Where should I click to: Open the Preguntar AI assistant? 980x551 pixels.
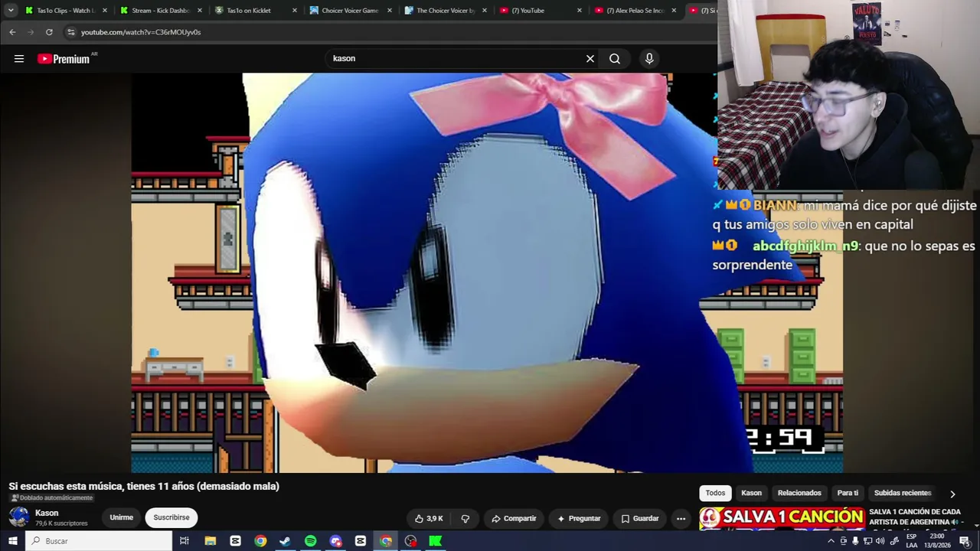(579, 518)
